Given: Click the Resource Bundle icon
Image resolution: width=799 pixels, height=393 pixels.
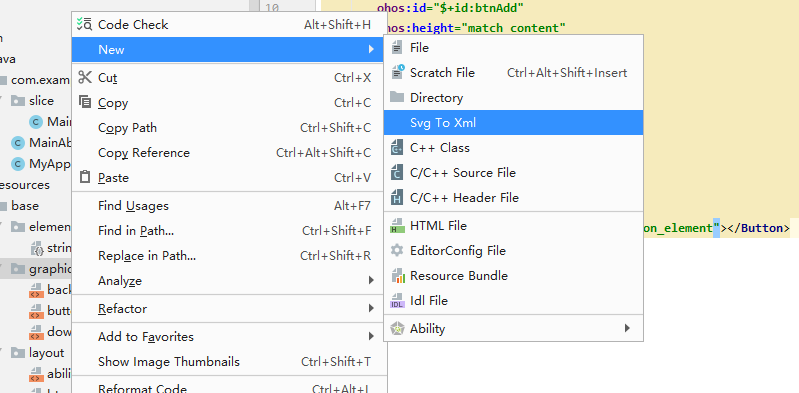Looking at the screenshot, I should pyautogui.click(x=397, y=275).
